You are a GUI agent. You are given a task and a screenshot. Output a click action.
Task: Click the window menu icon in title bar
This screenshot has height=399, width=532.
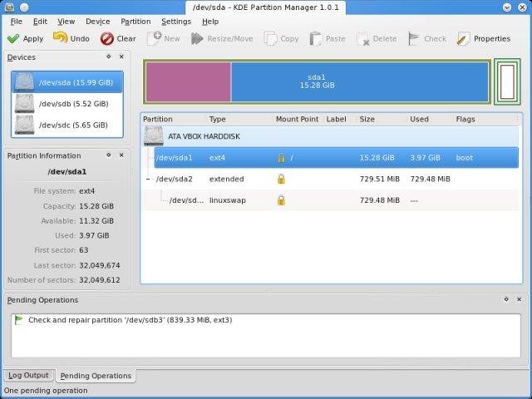9,7
